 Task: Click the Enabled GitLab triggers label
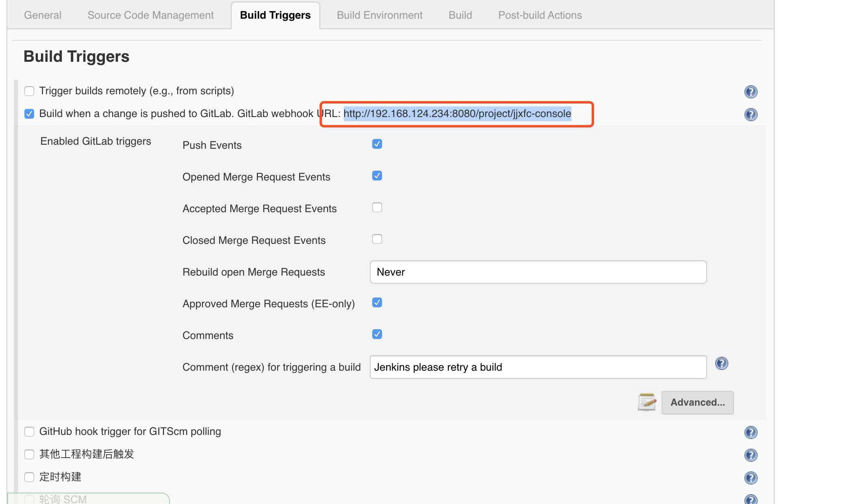pyautogui.click(x=96, y=141)
